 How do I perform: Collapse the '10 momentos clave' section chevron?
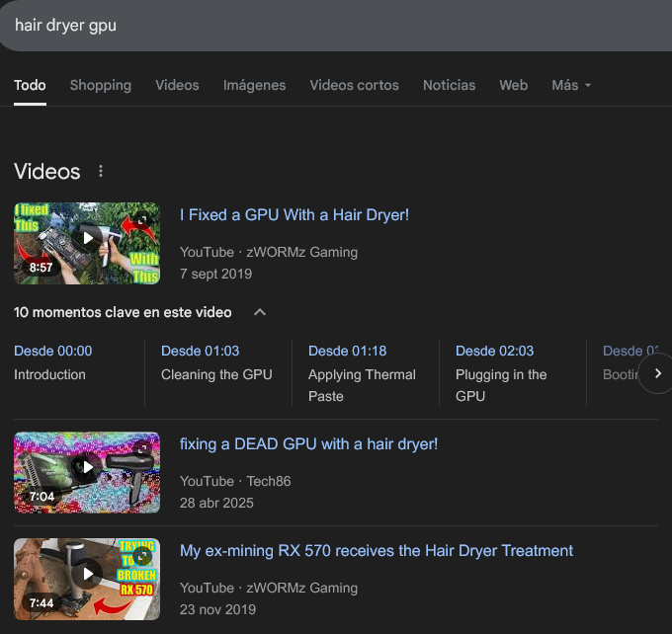tap(260, 312)
